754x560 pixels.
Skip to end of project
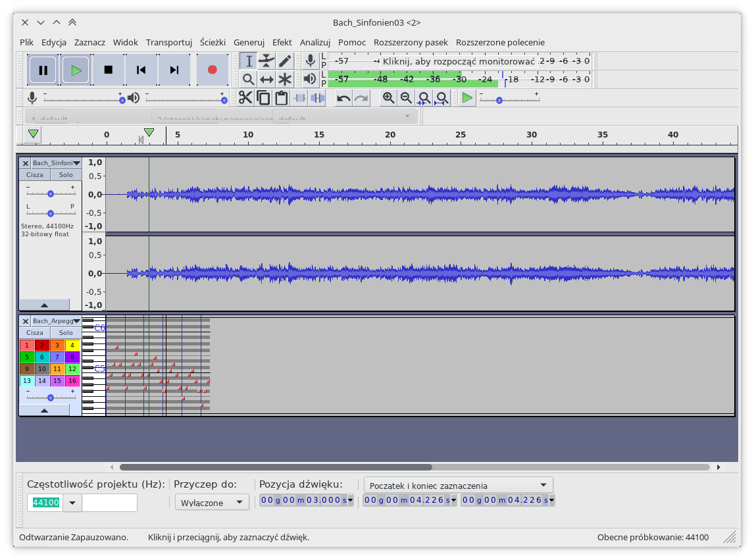pos(174,70)
